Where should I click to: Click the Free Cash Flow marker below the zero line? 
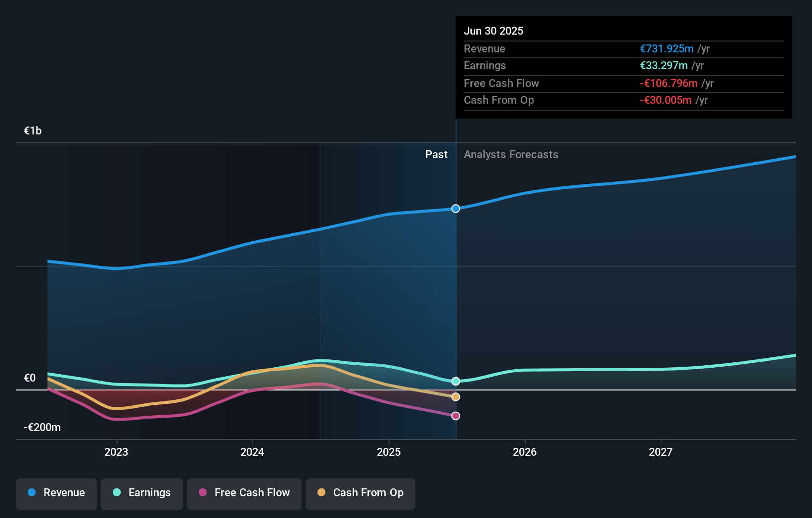point(455,416)
